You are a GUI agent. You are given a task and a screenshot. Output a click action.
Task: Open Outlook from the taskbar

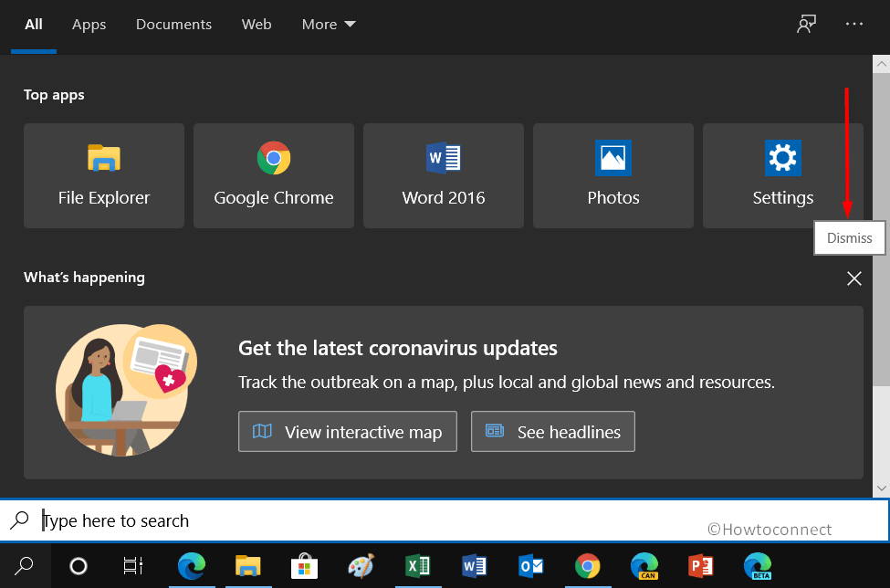530,566
